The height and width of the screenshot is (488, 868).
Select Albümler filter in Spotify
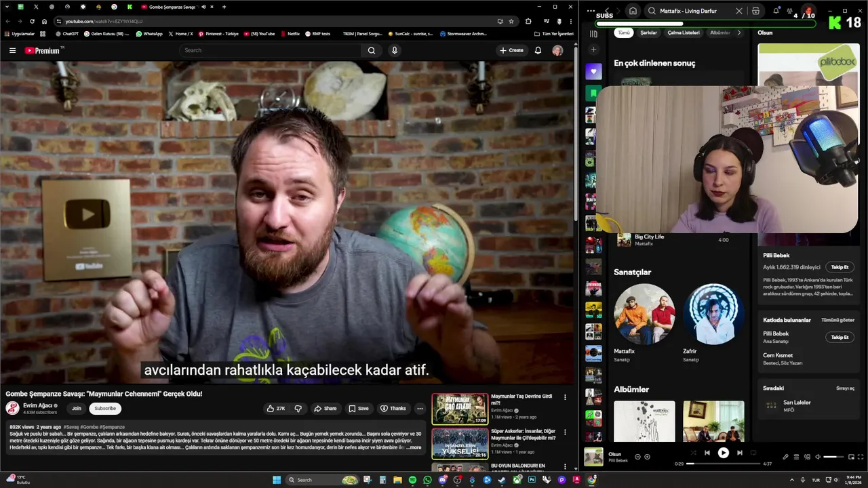719,33
